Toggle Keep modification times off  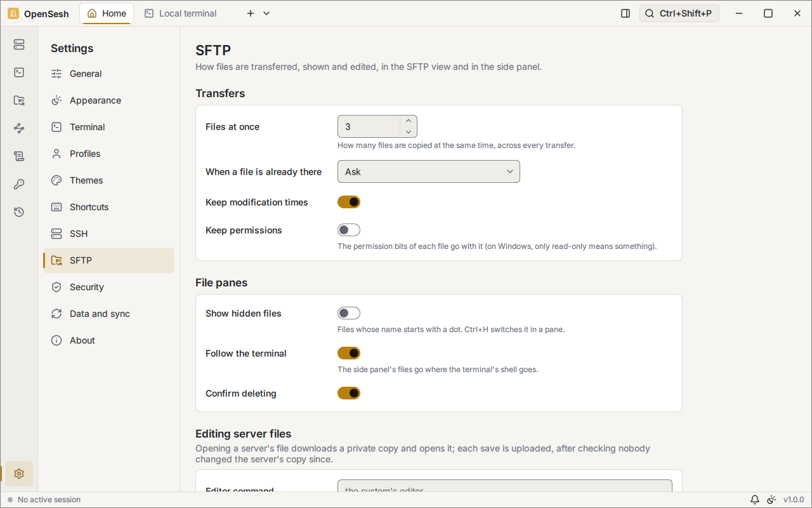point(349,202)
